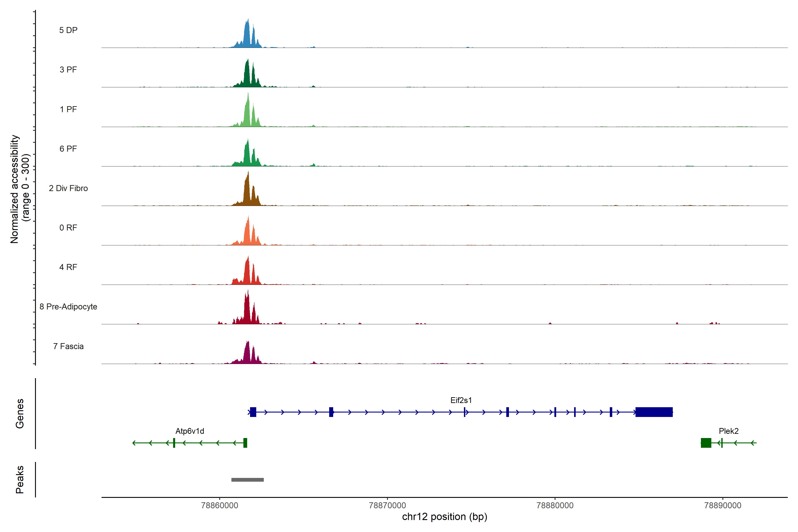Click the blue 5 DP accessibility peak
The height and width of the screenshot is (532, 798).
247,36
